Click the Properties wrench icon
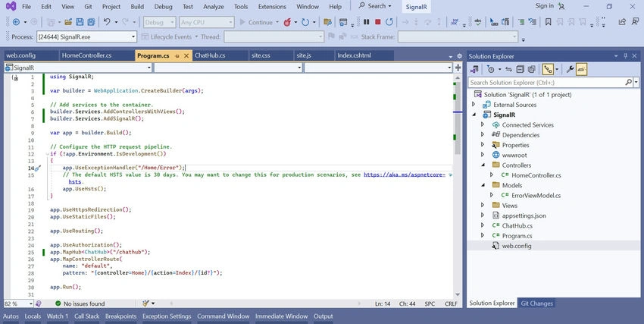The height and width of the screenshot is (324, 644). tap(570, 70)
